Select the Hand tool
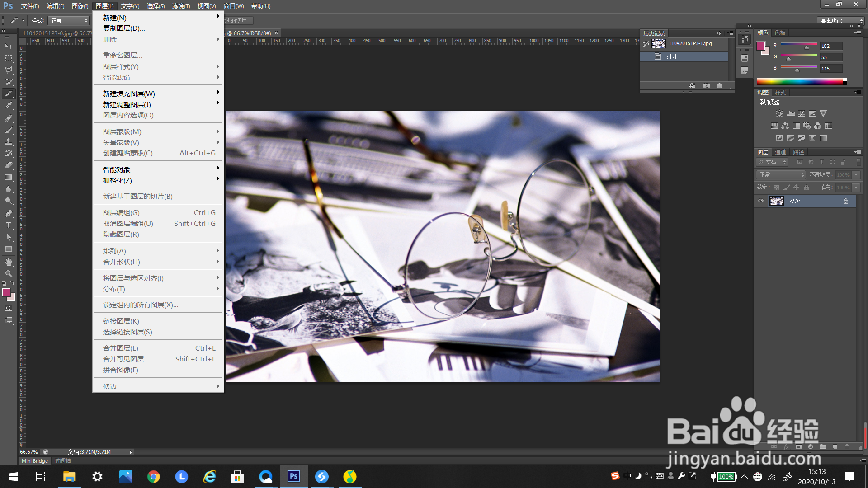868x488 pixels. (x=9, y=262)
